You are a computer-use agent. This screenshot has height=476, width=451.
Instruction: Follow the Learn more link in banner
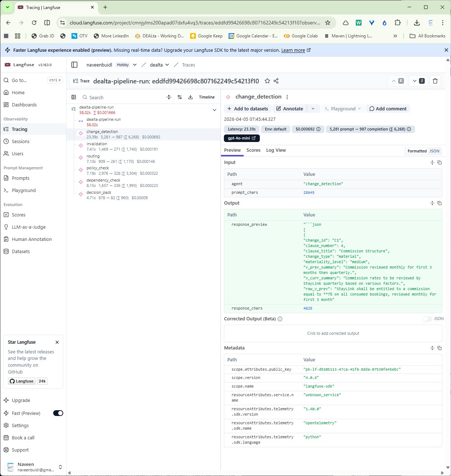[x=293, y=50]
